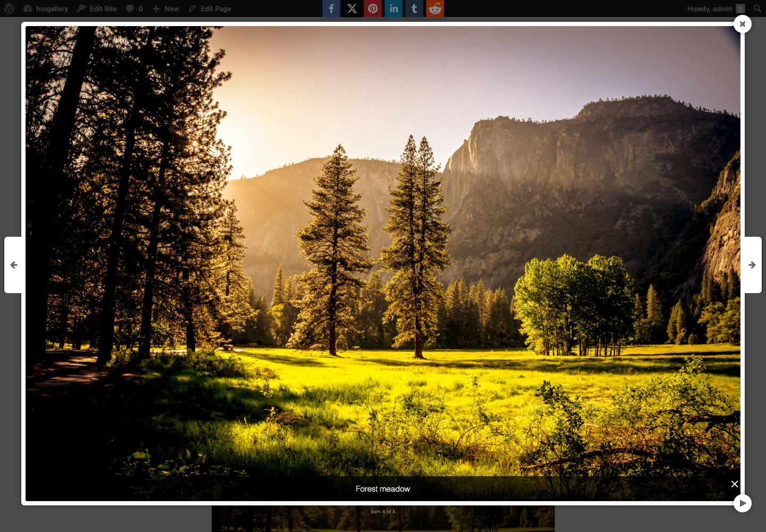
Task: Open the admin bar search icon
Action: pyautogui.click(x=757, y=9)
